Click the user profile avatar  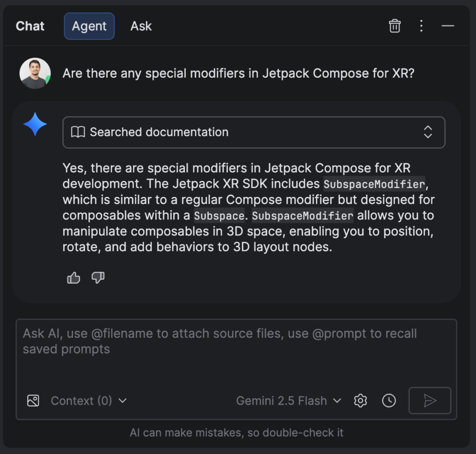35,73
